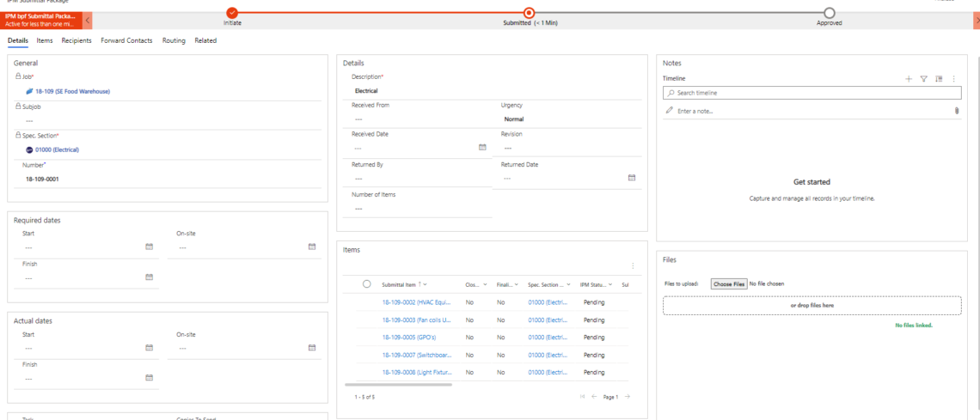Click right arrow at process bar end
Screen dimensions: 980x420
[x=977, y=21]
